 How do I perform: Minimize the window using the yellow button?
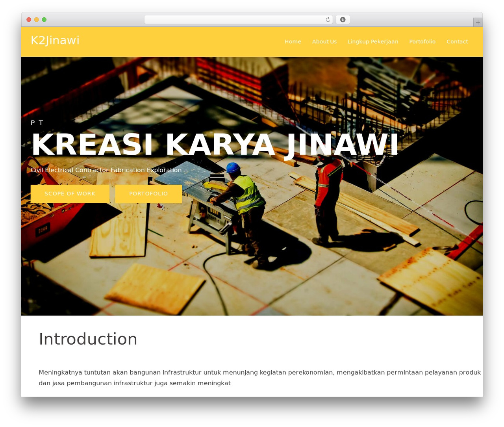pos(37,20)
